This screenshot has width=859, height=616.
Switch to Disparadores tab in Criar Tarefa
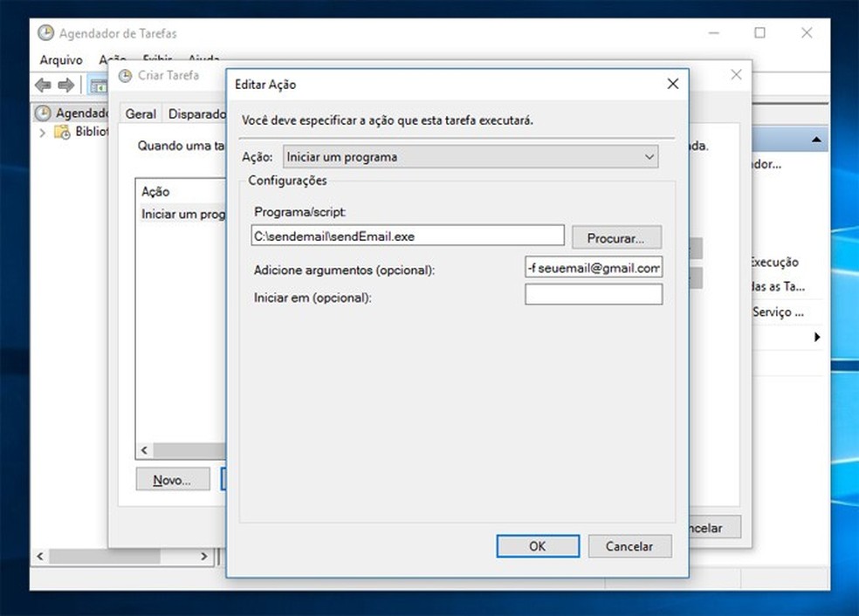196,114
